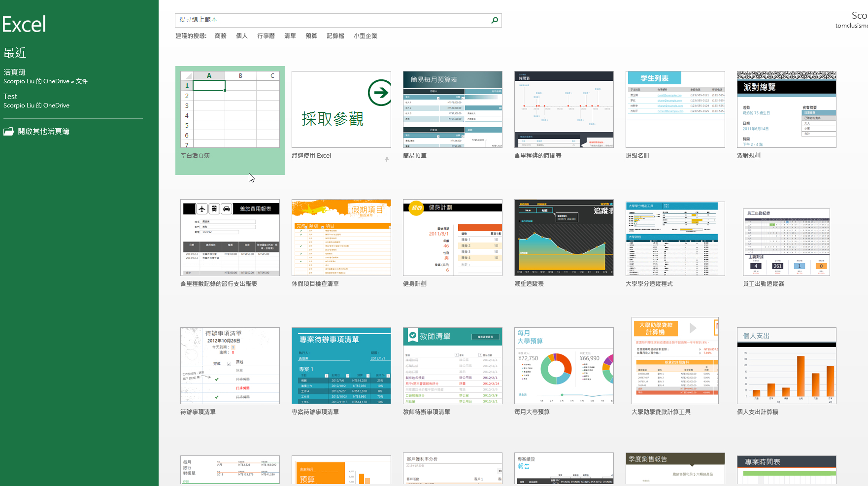This screenshot has width=868, height=486.
Task: Click the 空白活頁簿 caption text
Action: pos(195,156)
